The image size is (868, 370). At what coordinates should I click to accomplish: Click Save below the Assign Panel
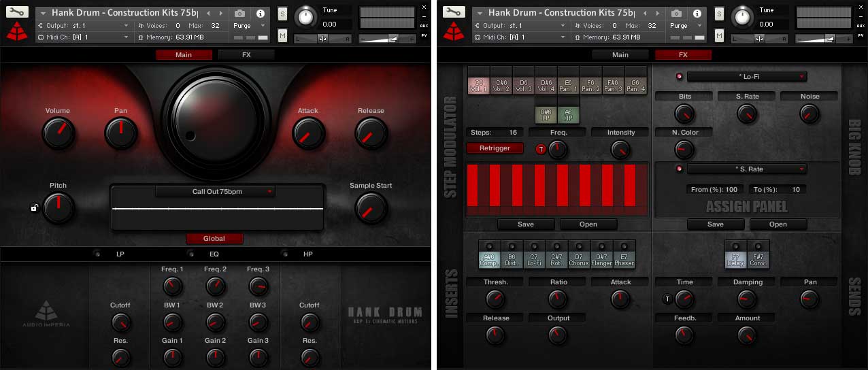[x=716, y=224]
